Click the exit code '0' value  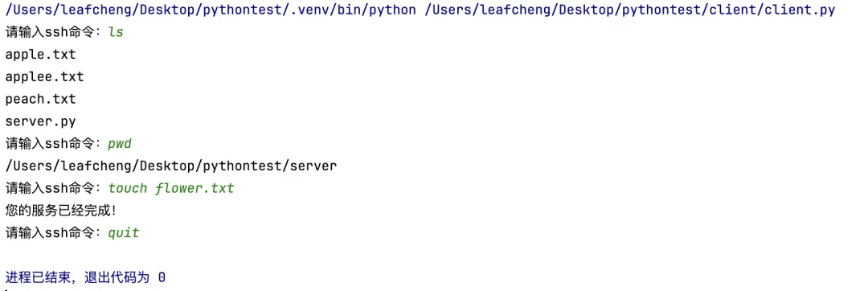point(161,277)
